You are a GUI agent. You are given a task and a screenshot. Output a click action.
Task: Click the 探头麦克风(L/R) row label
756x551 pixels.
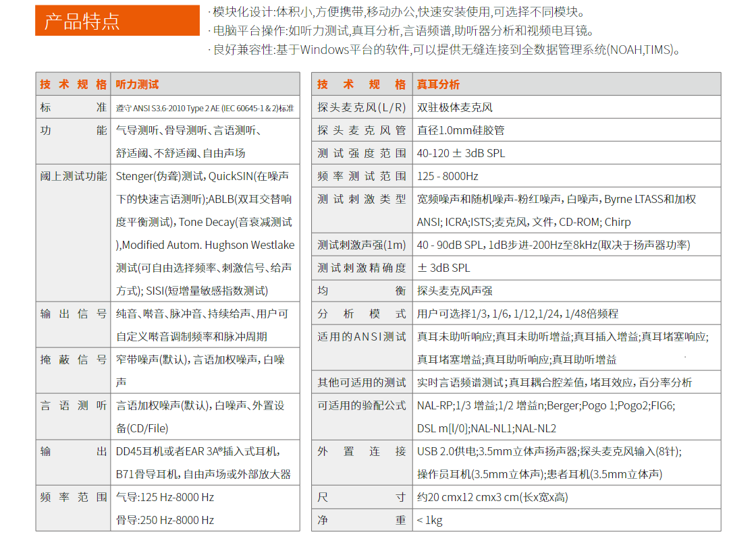coord(362,108)
